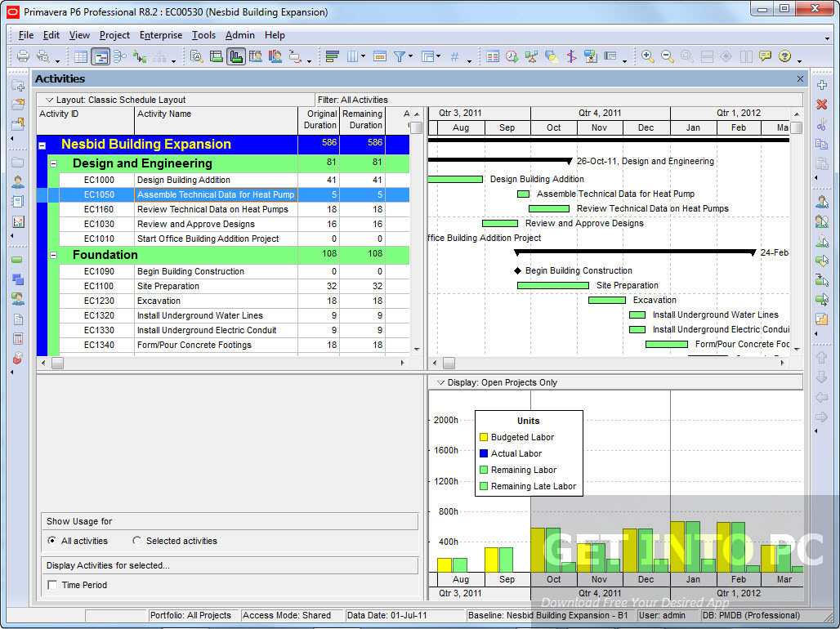The width and height of the screenshot is (840, 629).
Task: Select the All activities radio button
Action: click(x=52, y=541)
